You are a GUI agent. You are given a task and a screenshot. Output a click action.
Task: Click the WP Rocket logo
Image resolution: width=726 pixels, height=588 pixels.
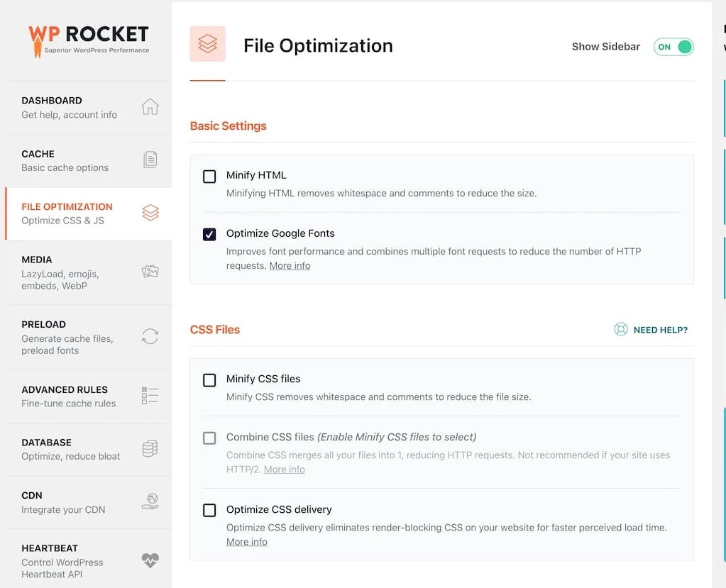point(88,40)
